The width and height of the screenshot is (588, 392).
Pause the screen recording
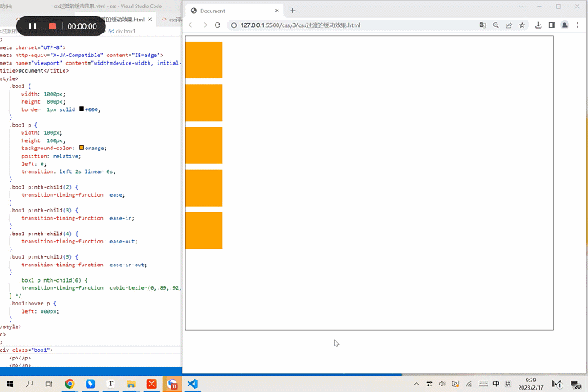pos(33,26)
